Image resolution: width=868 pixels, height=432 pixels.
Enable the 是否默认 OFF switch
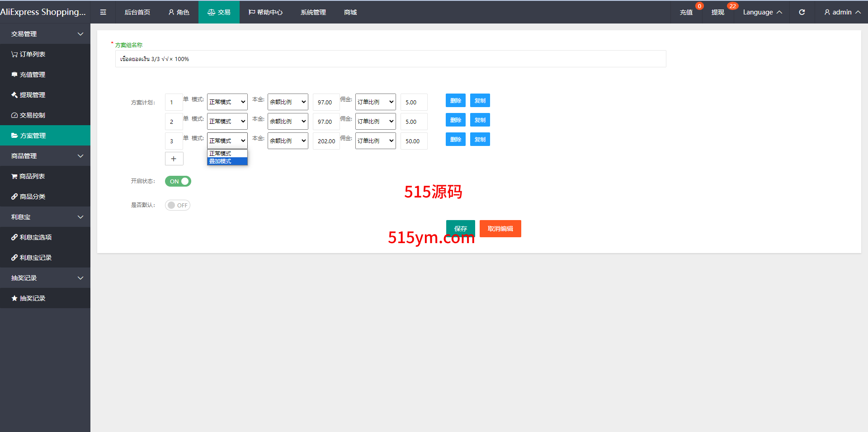pyautogui.click(x=177, y=205)
